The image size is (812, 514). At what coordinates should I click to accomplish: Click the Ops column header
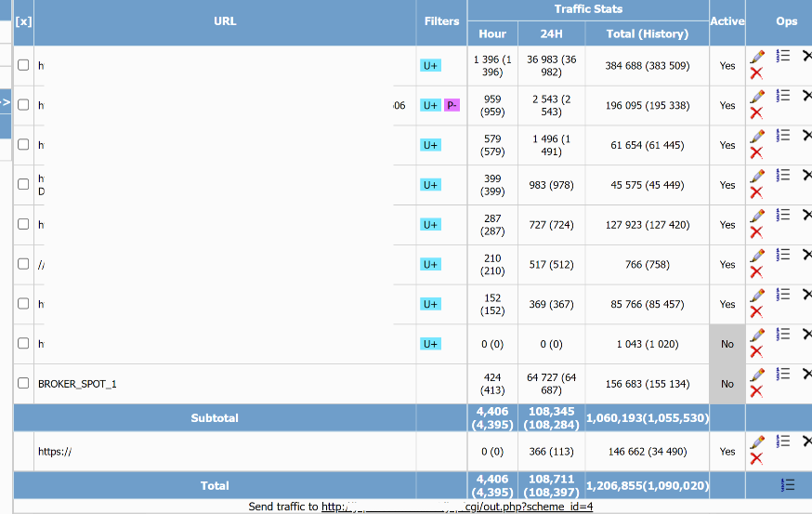coord(787,21)
